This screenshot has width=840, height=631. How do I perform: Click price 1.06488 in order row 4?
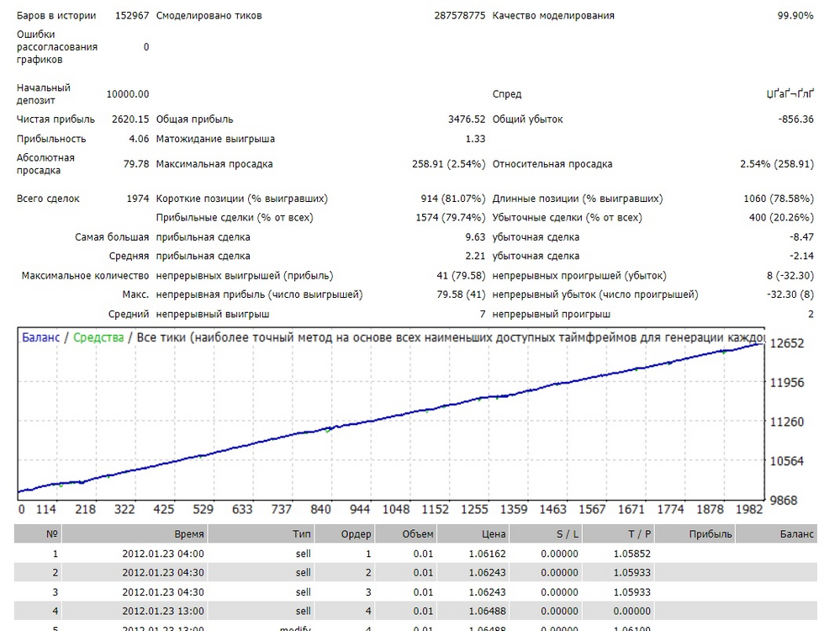[487, 611]
